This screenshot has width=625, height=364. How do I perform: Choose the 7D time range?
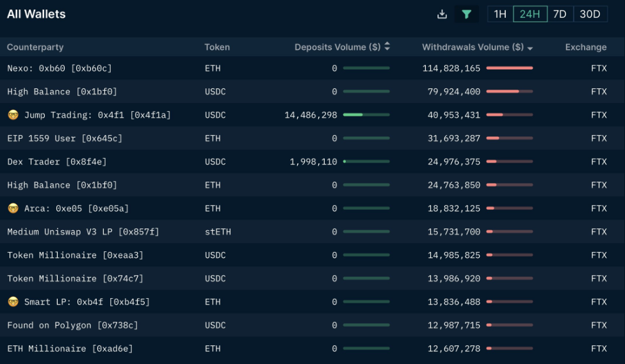[560, 14]
